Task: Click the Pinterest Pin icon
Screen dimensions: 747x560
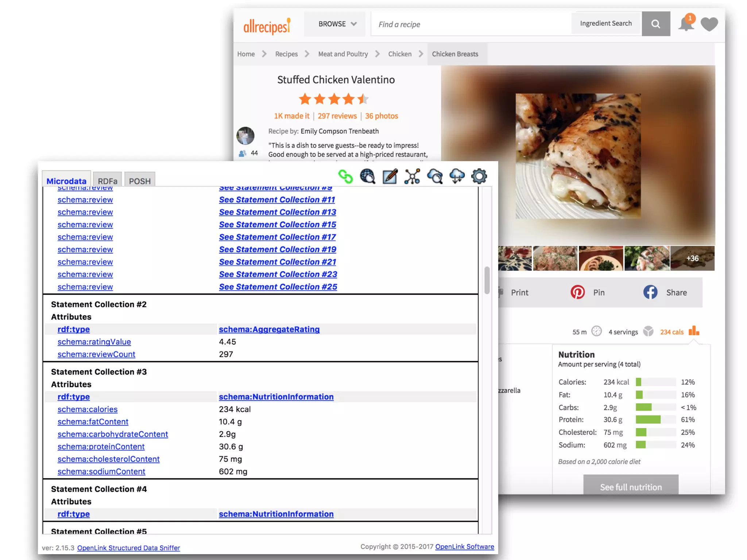Action: 577,292
